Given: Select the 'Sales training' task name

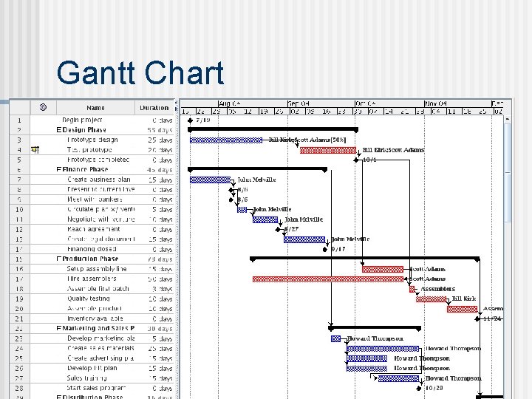Looking at the screenshot, I should click(x=87, y=378).
